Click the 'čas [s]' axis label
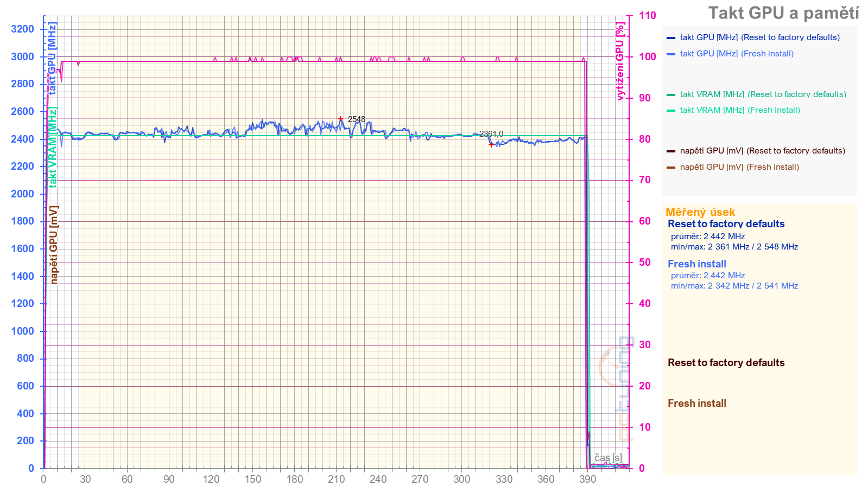The height and width of the screenshot is (486, 868). tap(608, 458)
